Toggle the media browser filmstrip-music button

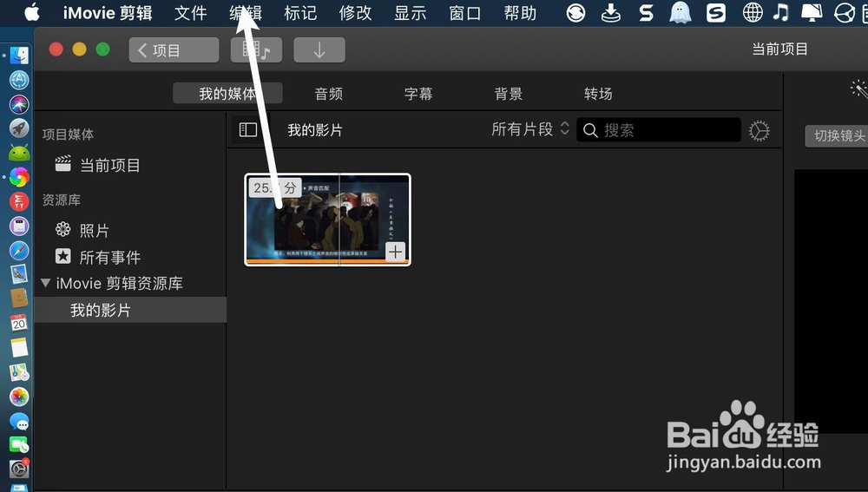[256, 50]
